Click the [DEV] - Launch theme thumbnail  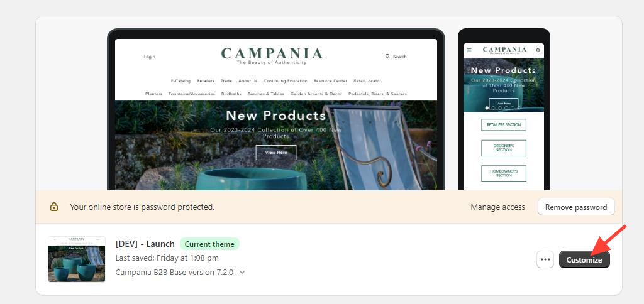76,259
